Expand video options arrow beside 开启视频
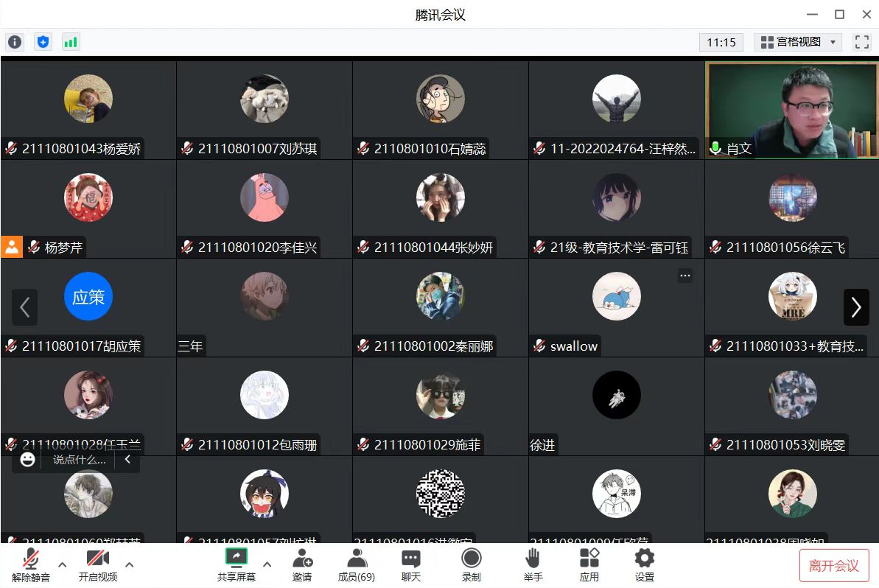879x588 pixels. click(130, 564)
